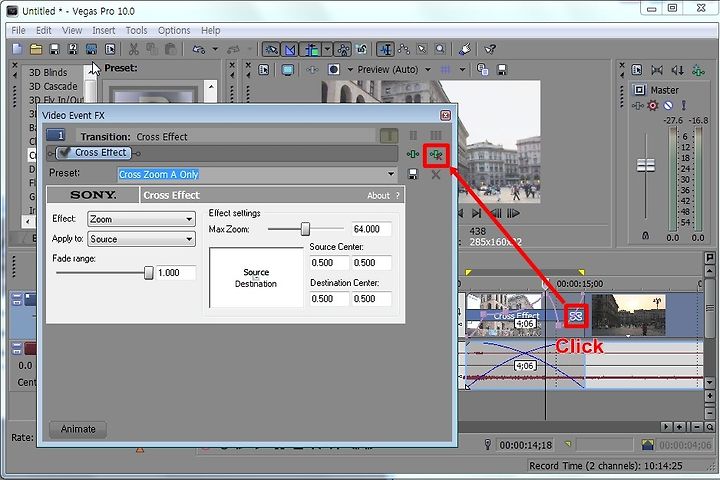Click the Fade range value field 1.000
The image size is (720, 480).
176,273
